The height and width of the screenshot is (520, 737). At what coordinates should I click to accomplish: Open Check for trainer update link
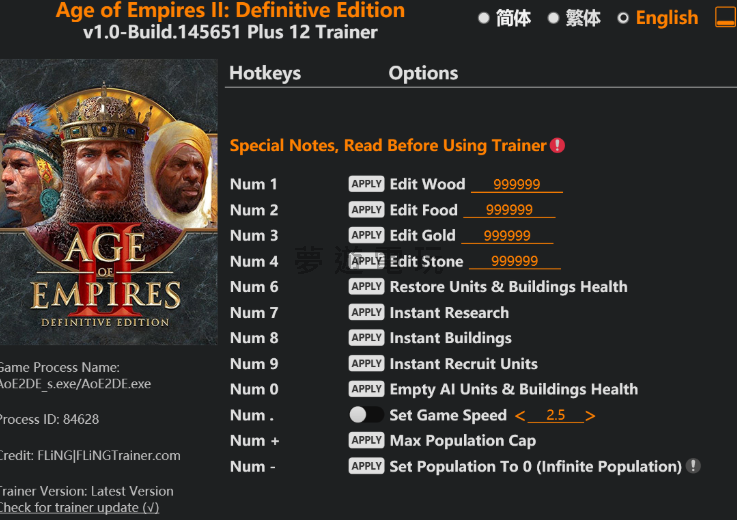tap(79, 508)
